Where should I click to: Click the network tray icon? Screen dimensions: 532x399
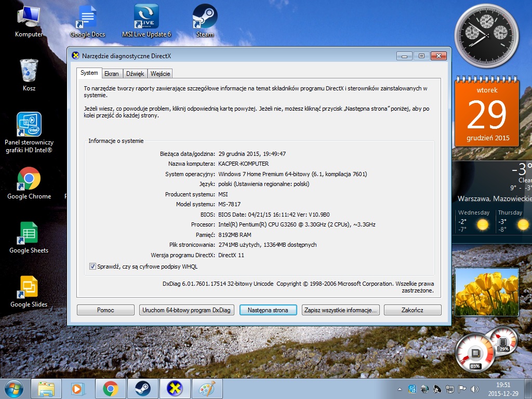[x=450, y=389]
